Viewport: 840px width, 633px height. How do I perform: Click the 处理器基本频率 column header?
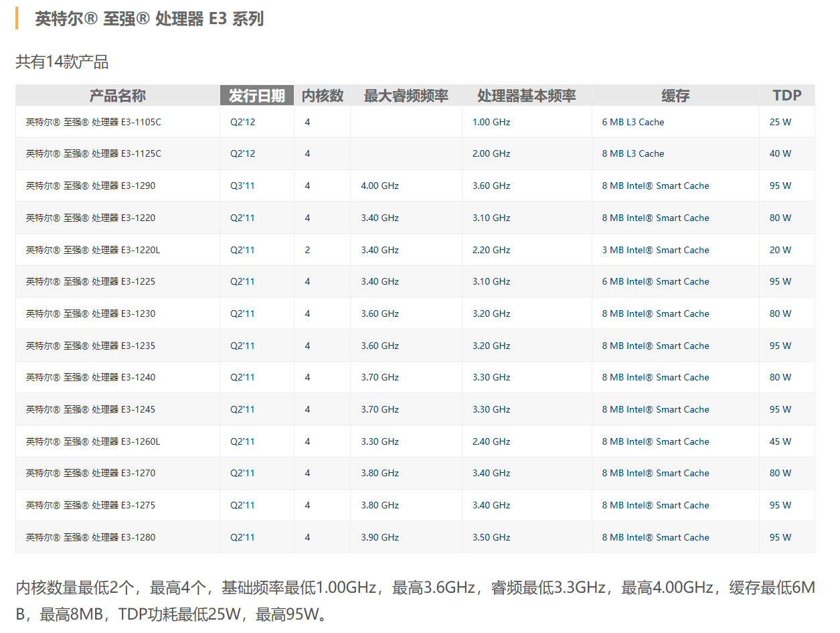526,96
